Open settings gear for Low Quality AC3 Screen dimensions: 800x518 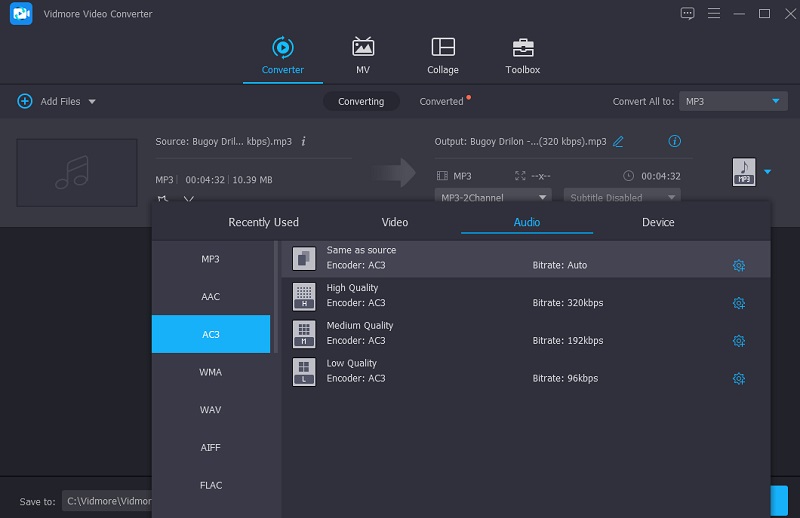[x=738, y=379]
